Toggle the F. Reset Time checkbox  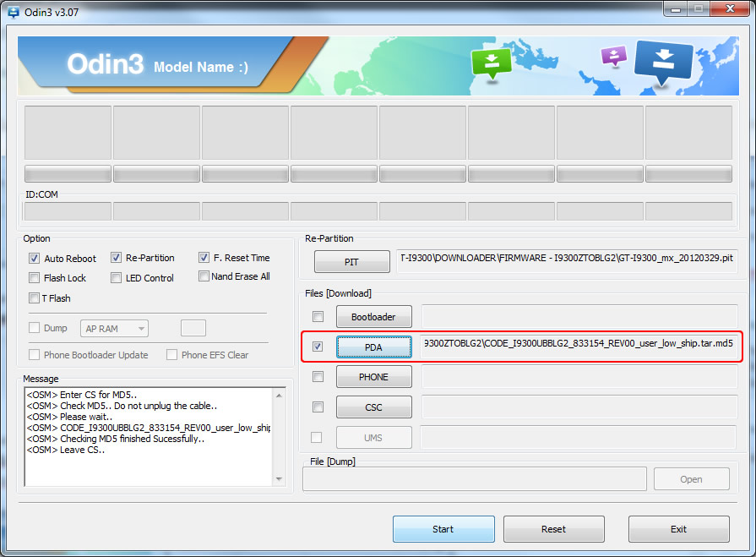coord(204,258)
